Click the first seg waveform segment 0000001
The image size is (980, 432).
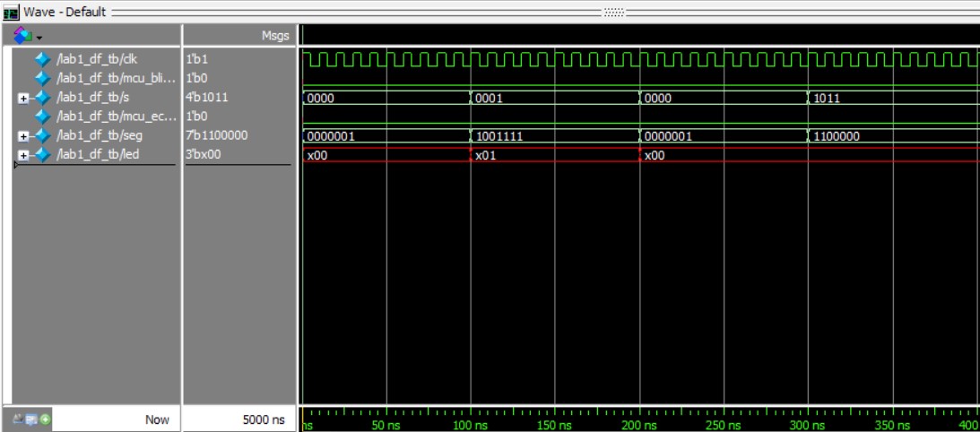[x=386, y=135]
